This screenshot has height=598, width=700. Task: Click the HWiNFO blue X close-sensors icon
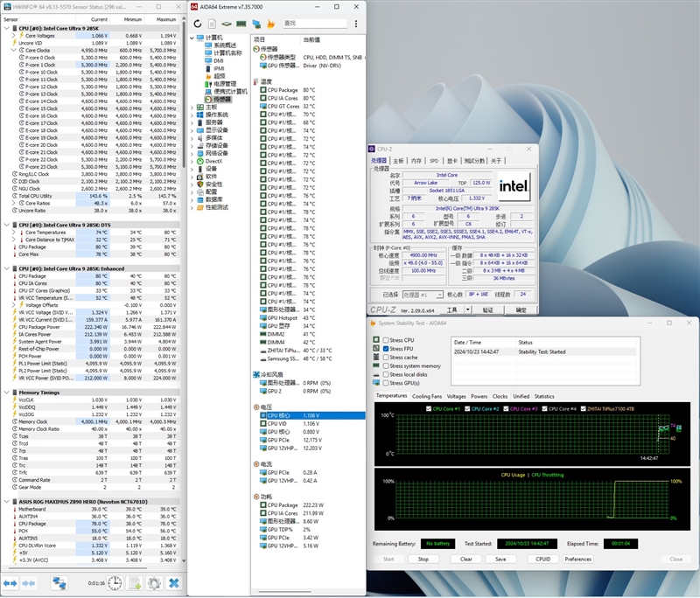[x=174, y=582]
